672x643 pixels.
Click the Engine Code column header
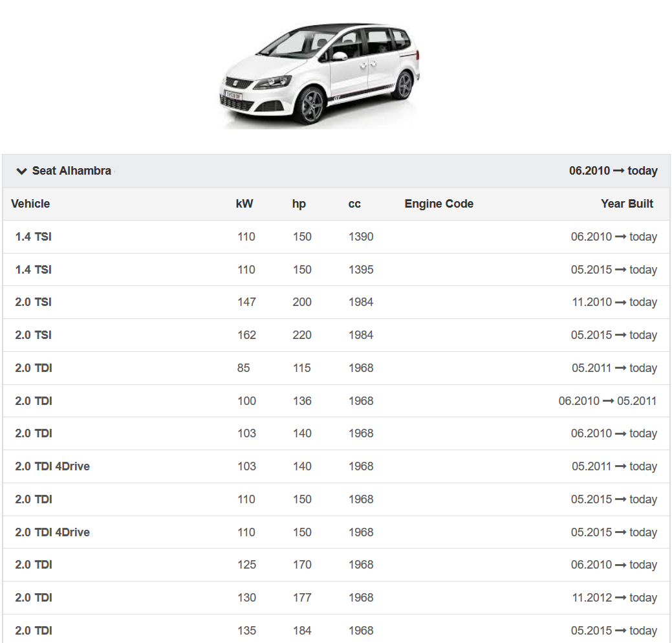click(439, 204)
